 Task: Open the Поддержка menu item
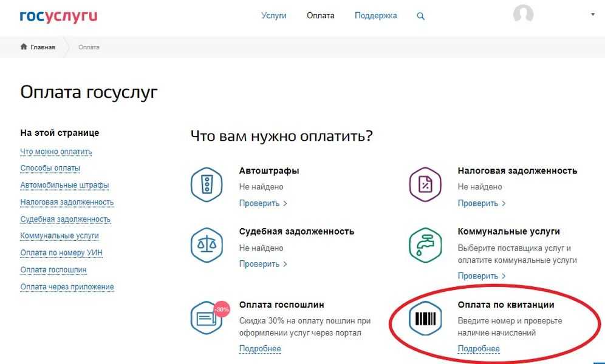point(375,16)
